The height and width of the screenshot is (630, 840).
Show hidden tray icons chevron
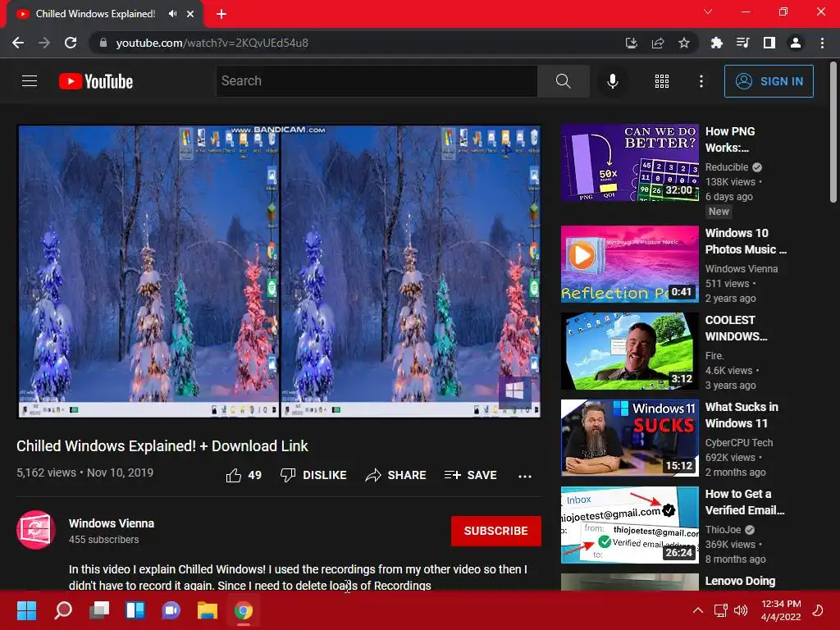[x=698, y=610]
